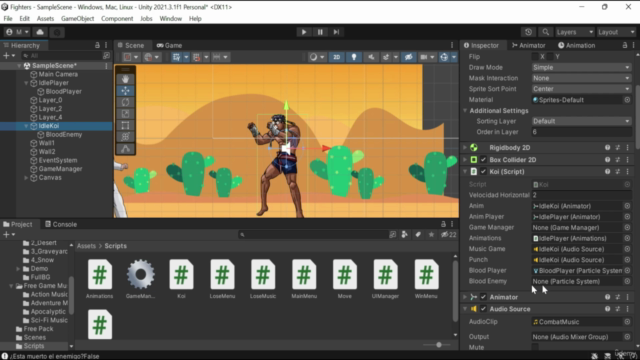Image resolution: width=640 pixels, height=360 pixels.
Task: Select the Transform tool
Action: (x=125, y=137)
